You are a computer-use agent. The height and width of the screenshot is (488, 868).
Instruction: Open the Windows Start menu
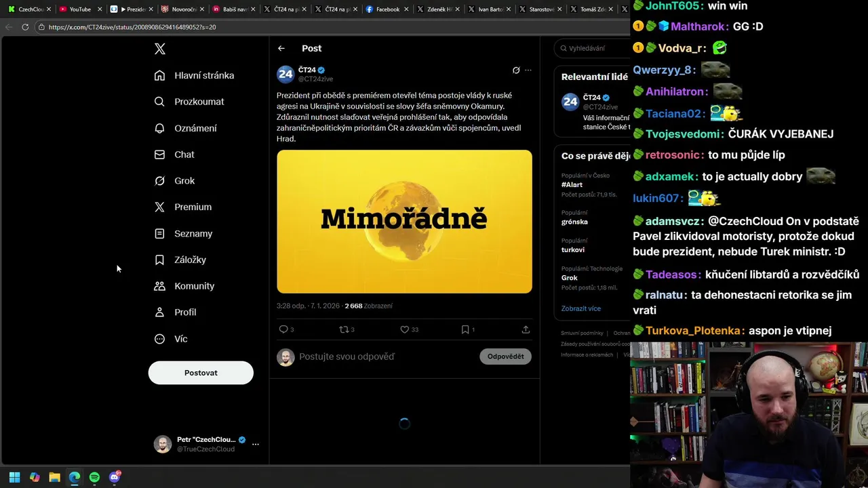coord(14,477)
